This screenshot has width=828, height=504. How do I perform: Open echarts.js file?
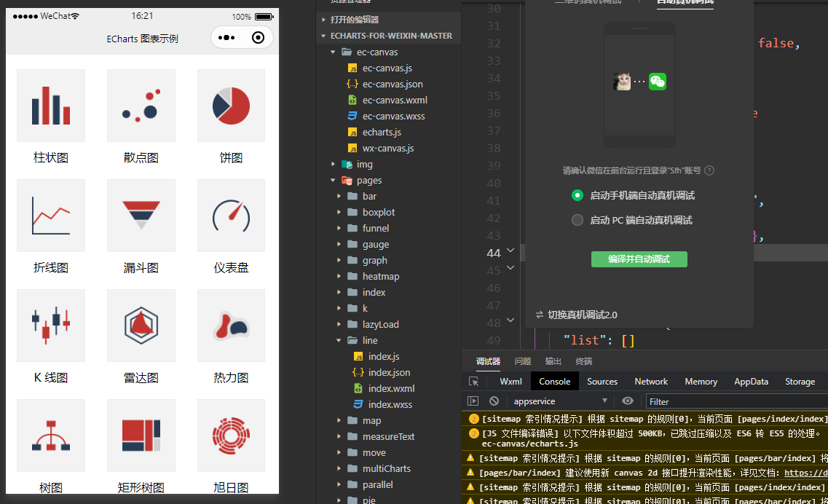(382, 132)
